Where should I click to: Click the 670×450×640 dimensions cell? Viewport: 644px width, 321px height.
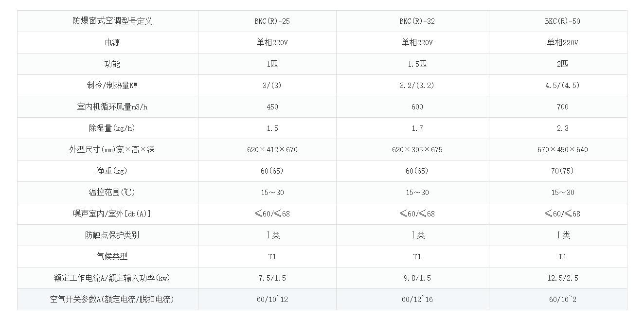562,150
